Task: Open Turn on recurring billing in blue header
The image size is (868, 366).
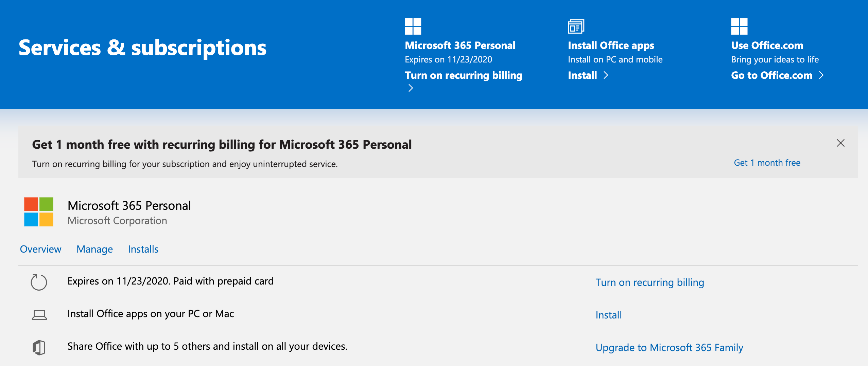Action: click(464, 75)
